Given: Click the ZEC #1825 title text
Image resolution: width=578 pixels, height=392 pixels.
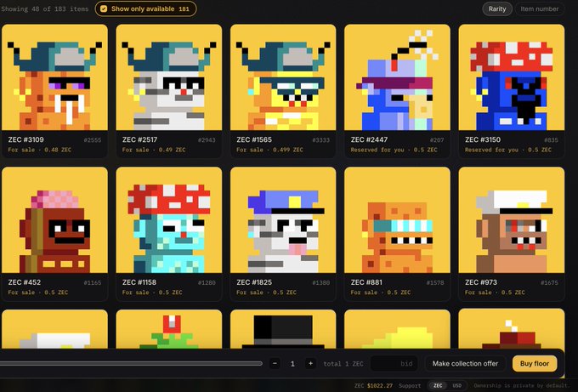Looking at the screenshot, I should (254, 282).
